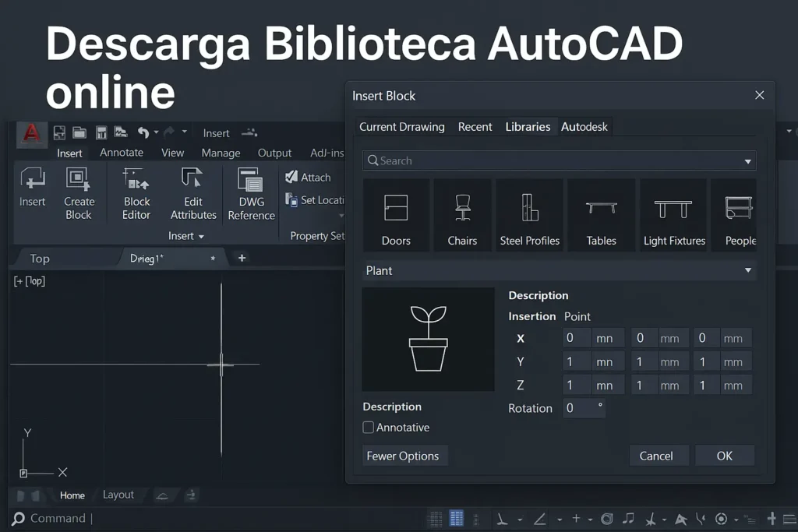Select the Tables block category

[601, 214]
